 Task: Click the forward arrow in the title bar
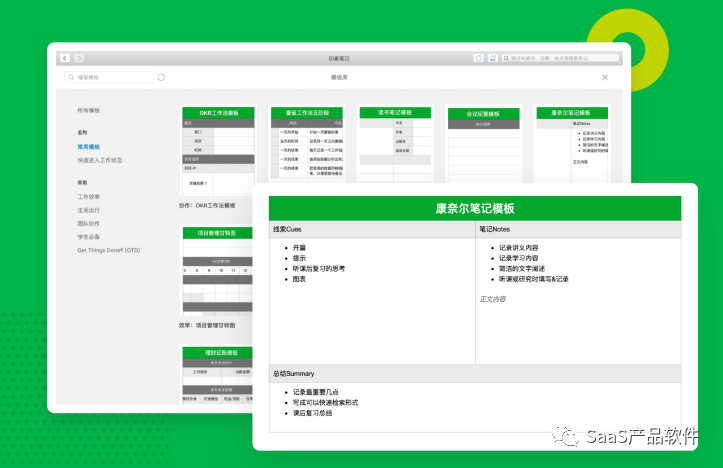[79, 58]
